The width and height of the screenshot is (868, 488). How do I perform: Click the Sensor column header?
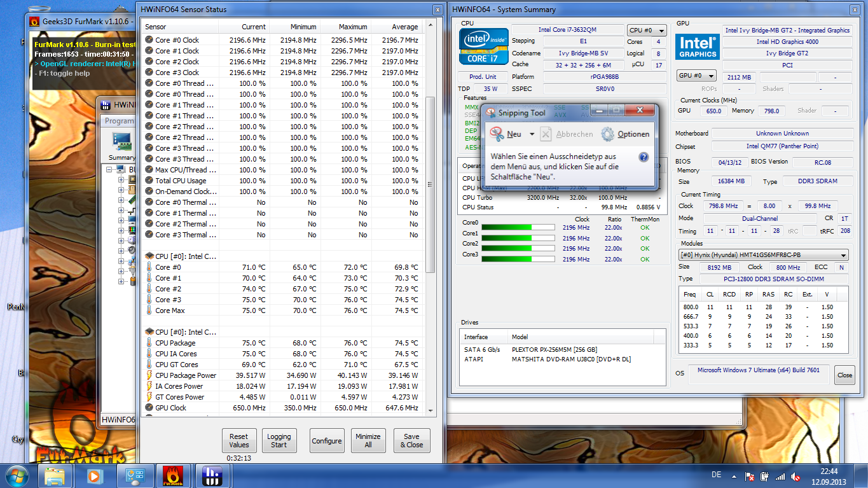tap(180, 27)
